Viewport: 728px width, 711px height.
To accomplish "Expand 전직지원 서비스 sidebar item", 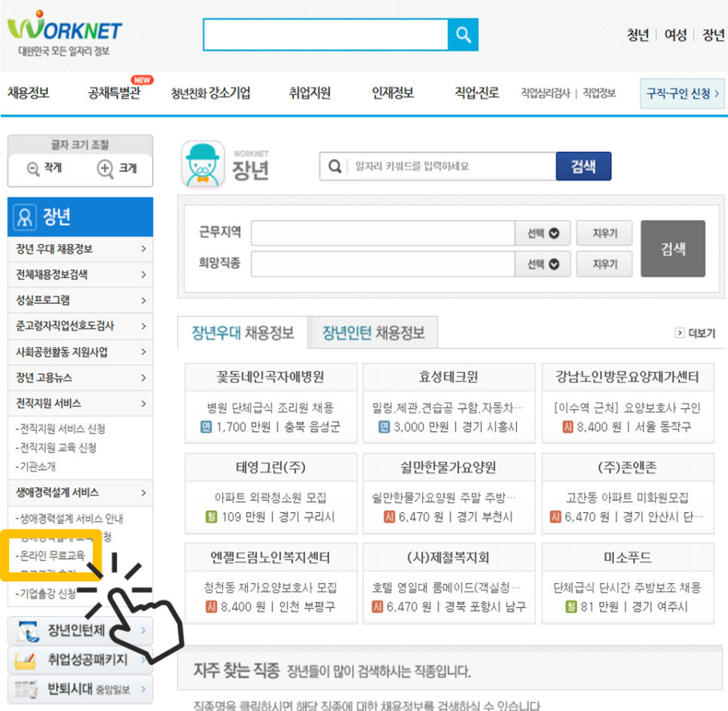I will point(81,403).
